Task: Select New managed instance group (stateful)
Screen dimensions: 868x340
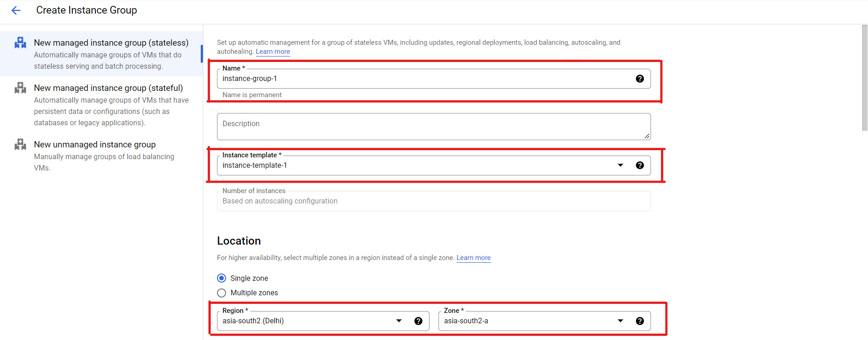Action: pos(101,105)
